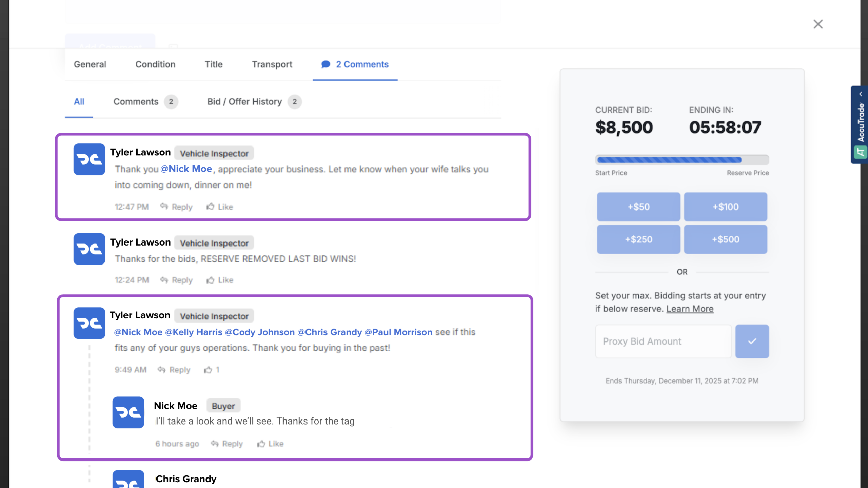Click Ends Thursday, December 11, 2025 text
The width and height of the screenshot is (868, 488).
point(682,381)
